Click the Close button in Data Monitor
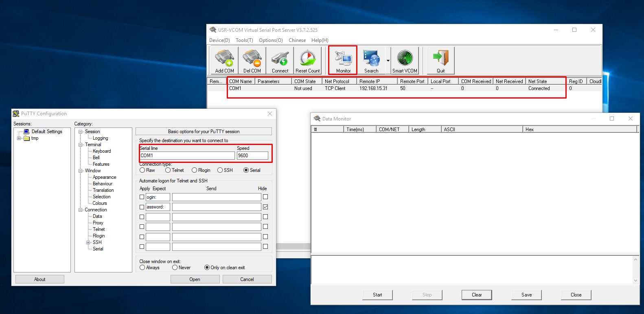The image size is (644, 314). click(576, 295)
